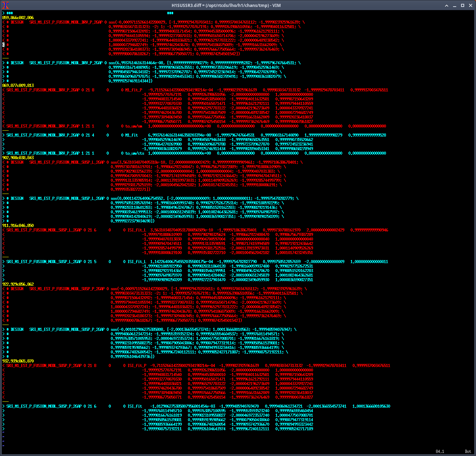Place cursor on diff hunk header 859,866c802,806
Viewport: 476px width, 456px height.
(x=18, y=18)
